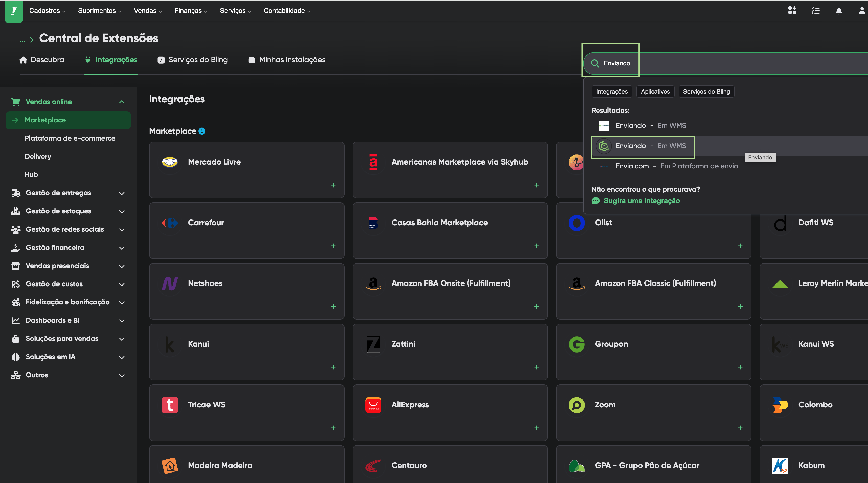Switch to the Integrações tab
The height and width of the screenshot is (483, 868).
(x=111, y=60)
